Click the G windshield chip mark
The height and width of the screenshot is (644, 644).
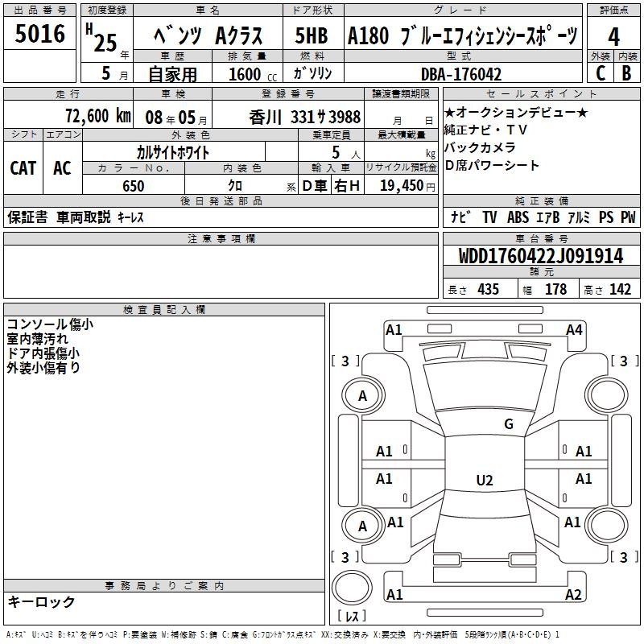509,423
